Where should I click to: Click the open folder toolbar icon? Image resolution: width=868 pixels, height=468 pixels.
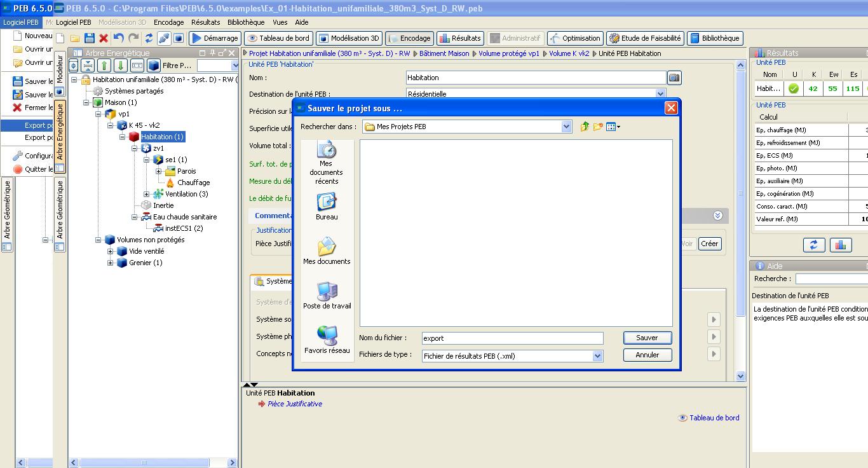point(75,38)
